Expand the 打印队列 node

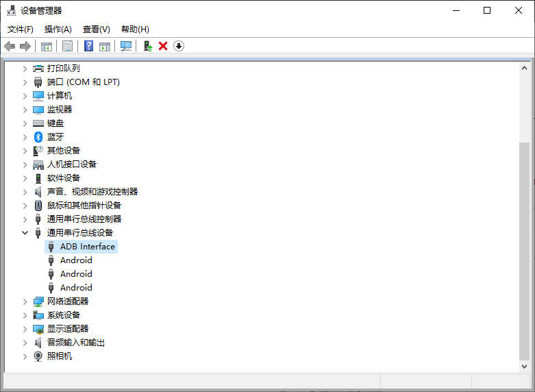[x=25, y=69]
